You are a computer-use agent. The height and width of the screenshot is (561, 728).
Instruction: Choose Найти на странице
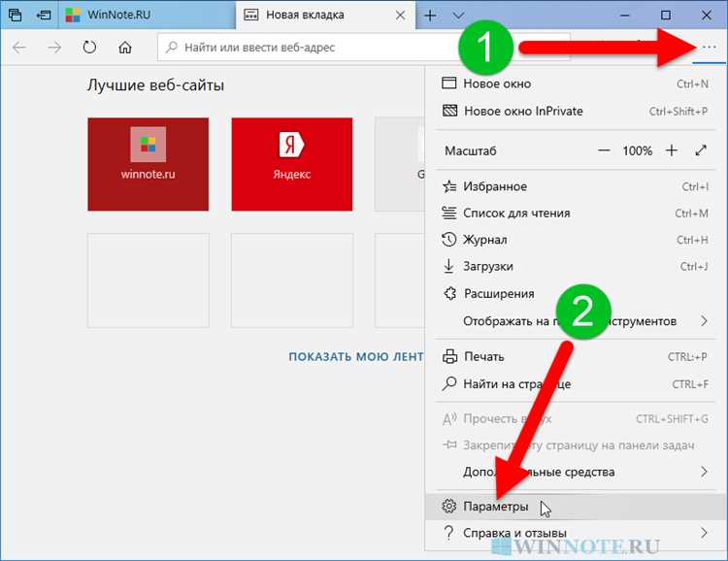click(576, 384)
